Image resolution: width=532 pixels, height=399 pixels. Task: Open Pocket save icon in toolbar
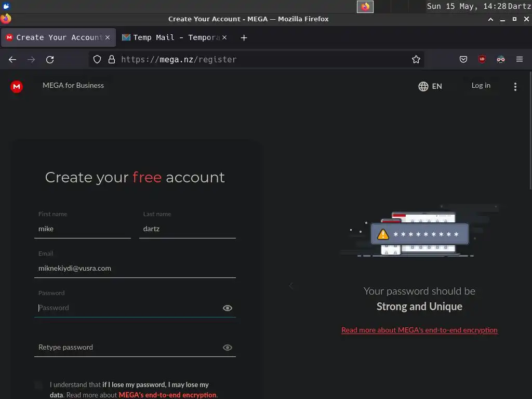463,59
